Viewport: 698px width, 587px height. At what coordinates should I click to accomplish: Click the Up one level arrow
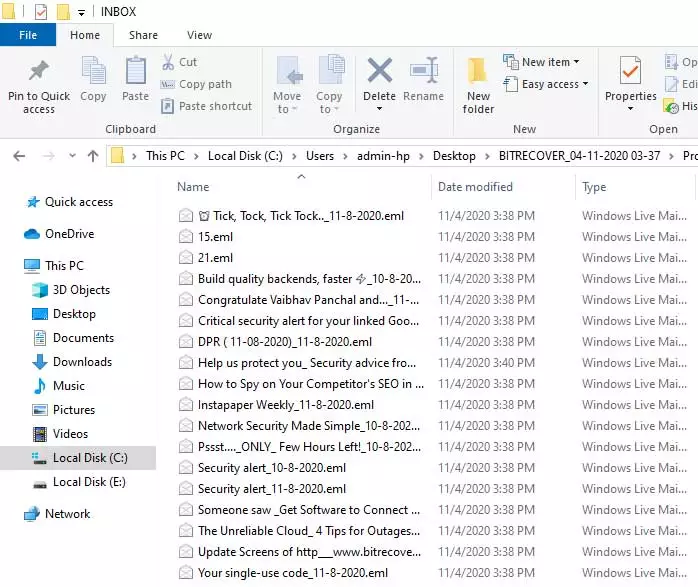coord(93,156)
